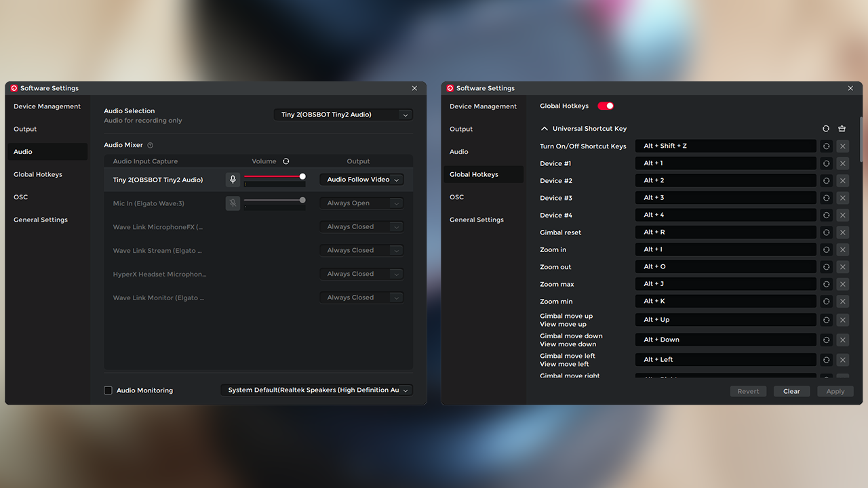Enable the Audio Monitoring checkbox
Viewport: 868px width, 488px height.
click(108, 390)
